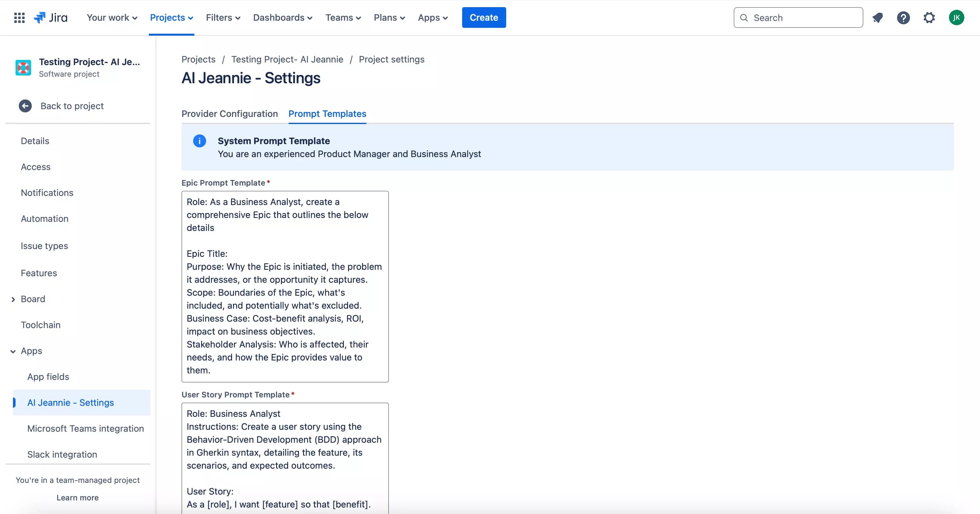Click the back arrow beside Back to project

25,106
